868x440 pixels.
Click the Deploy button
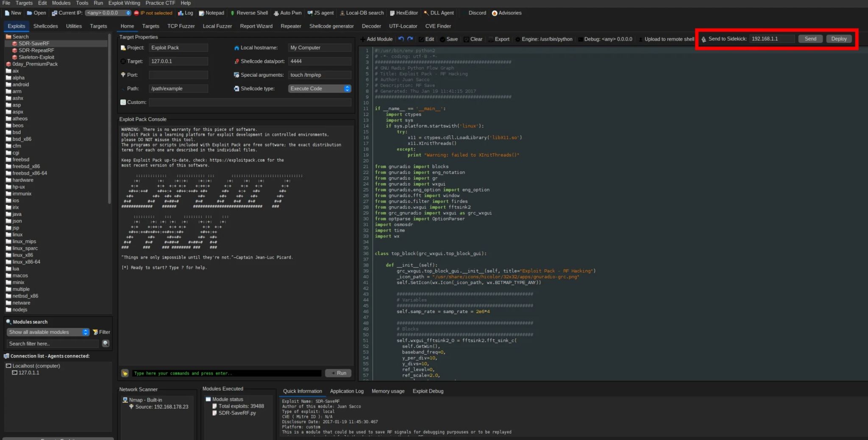coord(838,39)
